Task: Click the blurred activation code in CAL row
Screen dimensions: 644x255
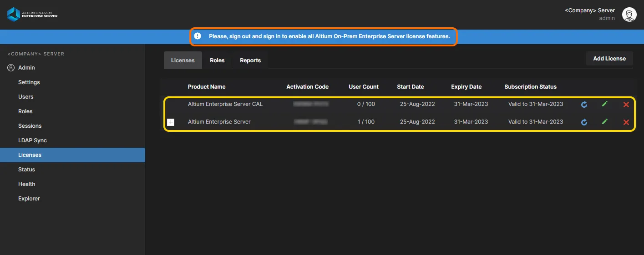Action: tap(311, 104)
